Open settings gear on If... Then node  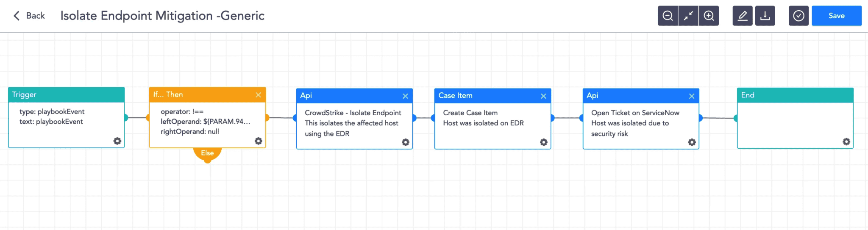pyautogui.click(x=259, y=141)
